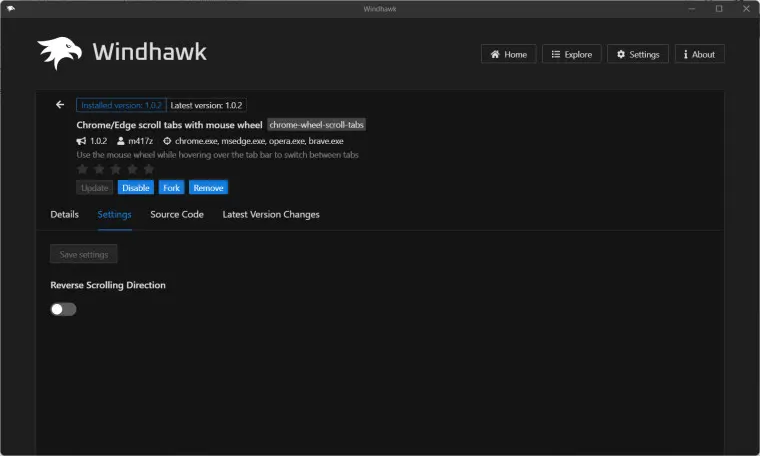The image size is (760, 456).
Task: Open the Home page
Action: coord(509,54)
